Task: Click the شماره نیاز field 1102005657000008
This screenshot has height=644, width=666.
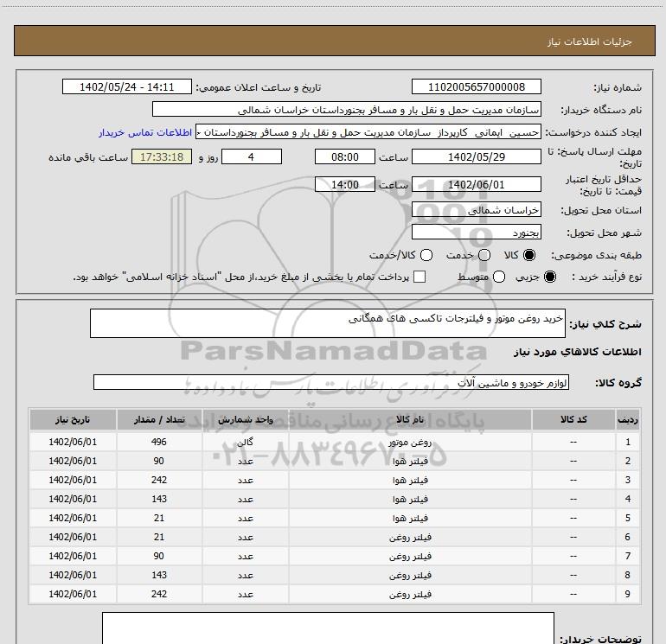Action: coord(476,87)
